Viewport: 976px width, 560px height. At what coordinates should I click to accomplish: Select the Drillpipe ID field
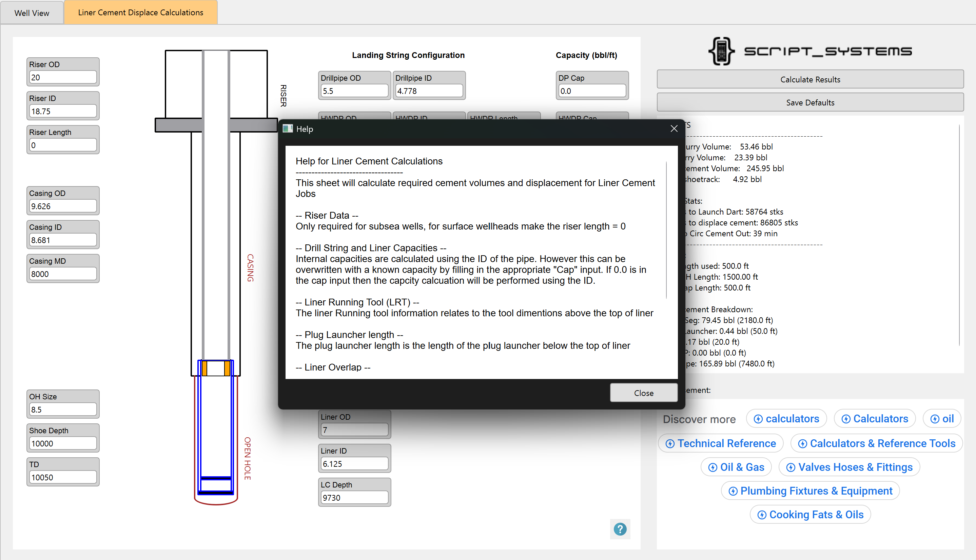pos(429,91)
